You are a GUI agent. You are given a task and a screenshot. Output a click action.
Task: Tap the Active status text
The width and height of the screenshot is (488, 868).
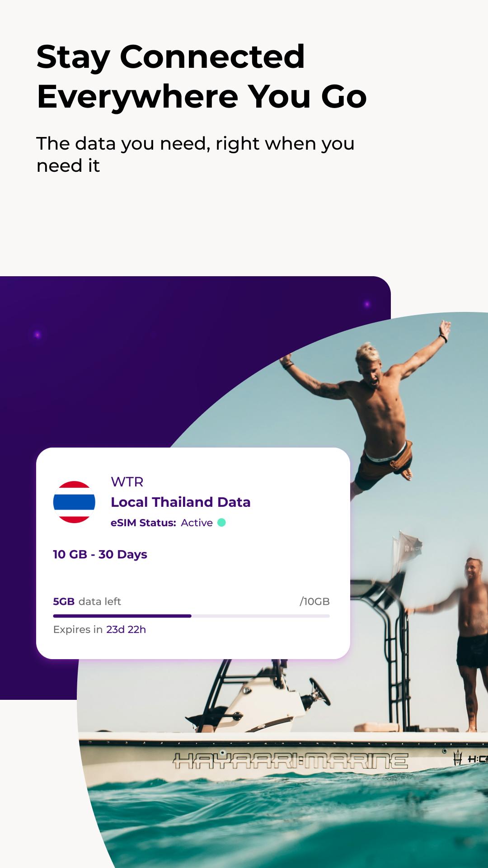pyautogui.click(x=197, y=523)
